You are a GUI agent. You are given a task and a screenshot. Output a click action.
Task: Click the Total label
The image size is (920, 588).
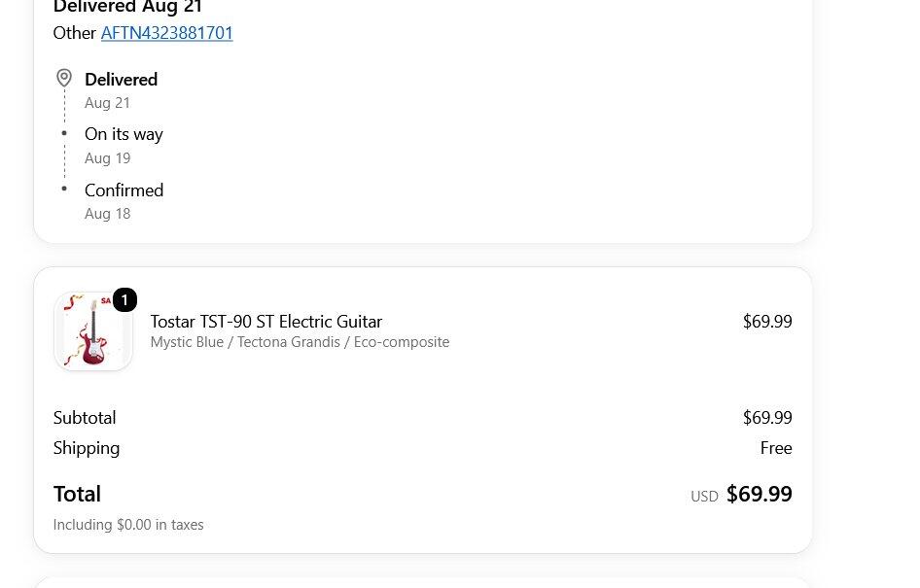point(77,494)
